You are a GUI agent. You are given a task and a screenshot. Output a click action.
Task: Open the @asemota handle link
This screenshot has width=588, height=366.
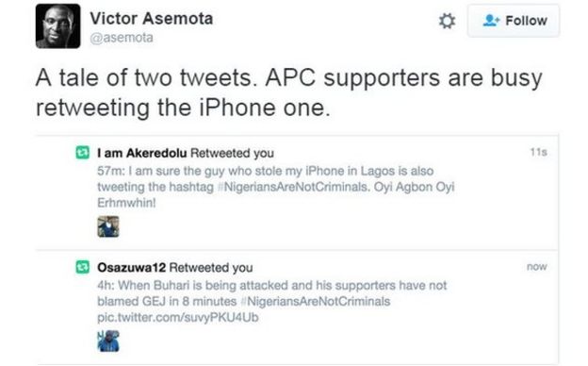[122, 38]
